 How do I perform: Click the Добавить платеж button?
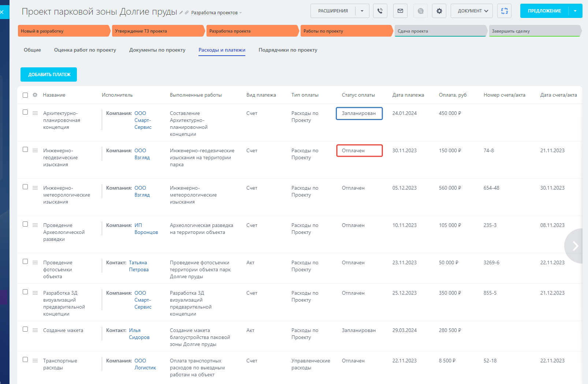[x=49, y=75]
